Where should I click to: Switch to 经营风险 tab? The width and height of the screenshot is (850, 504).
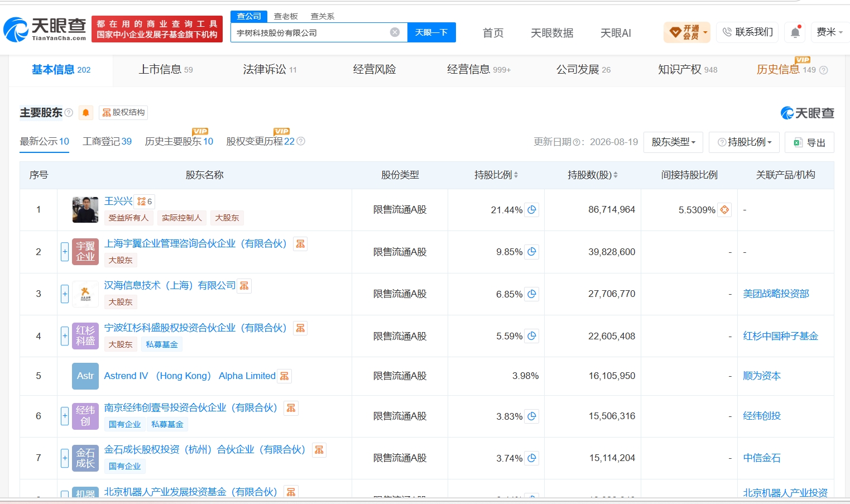(374, 70)
